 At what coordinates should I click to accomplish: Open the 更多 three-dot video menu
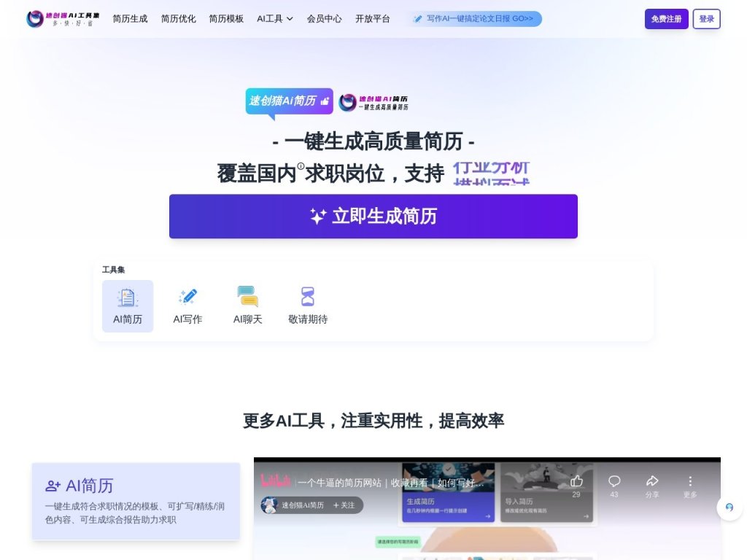[x=690, y=481]
